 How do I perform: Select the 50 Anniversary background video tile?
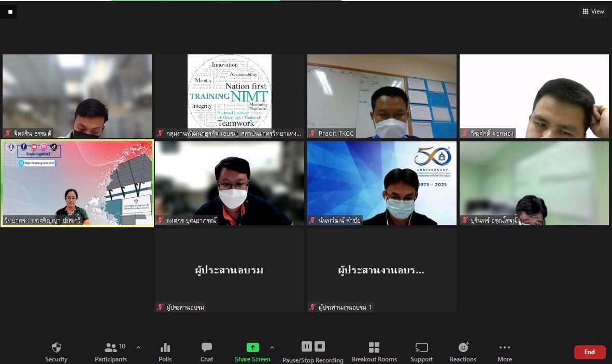point(382,183)
